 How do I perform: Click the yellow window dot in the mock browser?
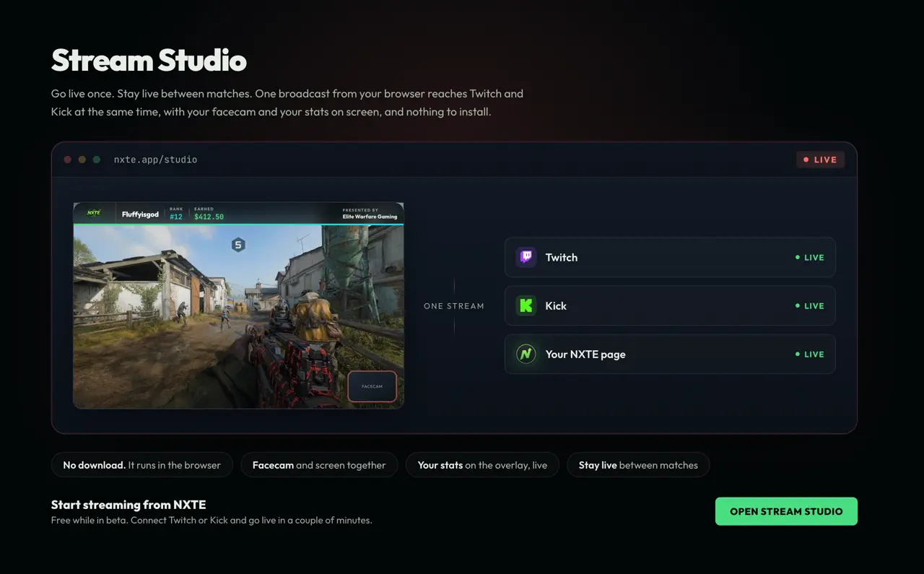[82, 160]
